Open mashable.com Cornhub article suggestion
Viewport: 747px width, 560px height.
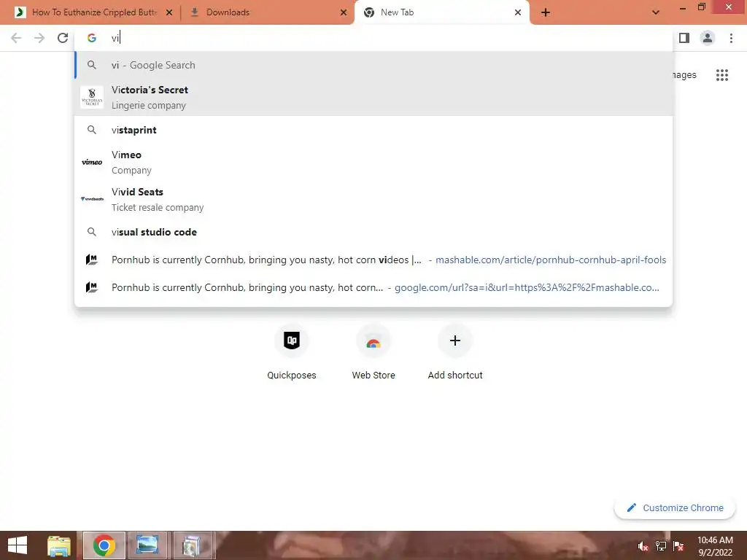click(x=374, y=260)
